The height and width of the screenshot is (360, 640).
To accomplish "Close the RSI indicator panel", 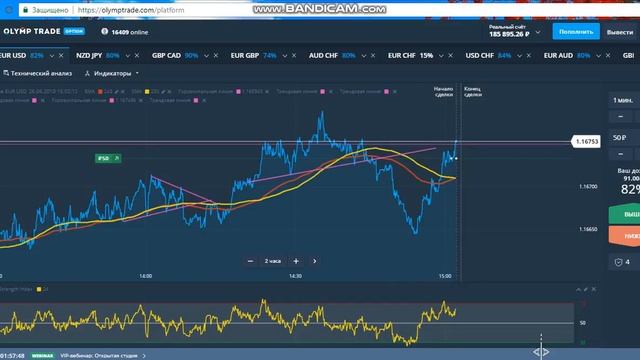I will (593, 289).
